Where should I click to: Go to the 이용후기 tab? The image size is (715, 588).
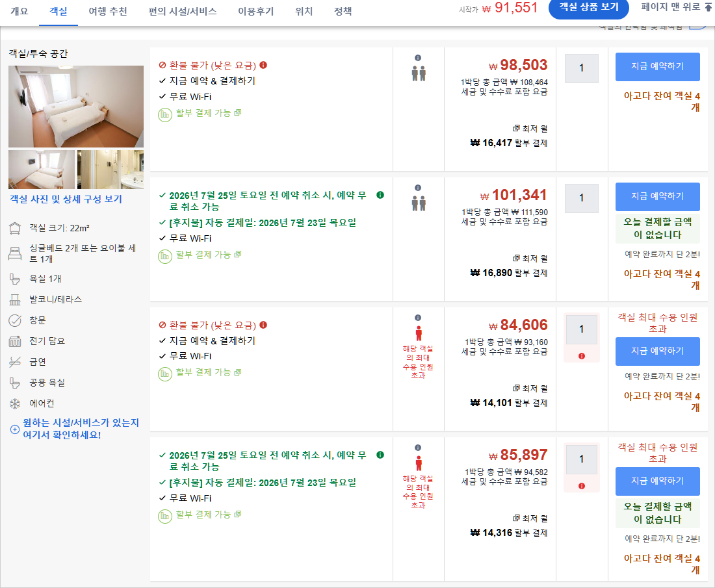point(256,11)
